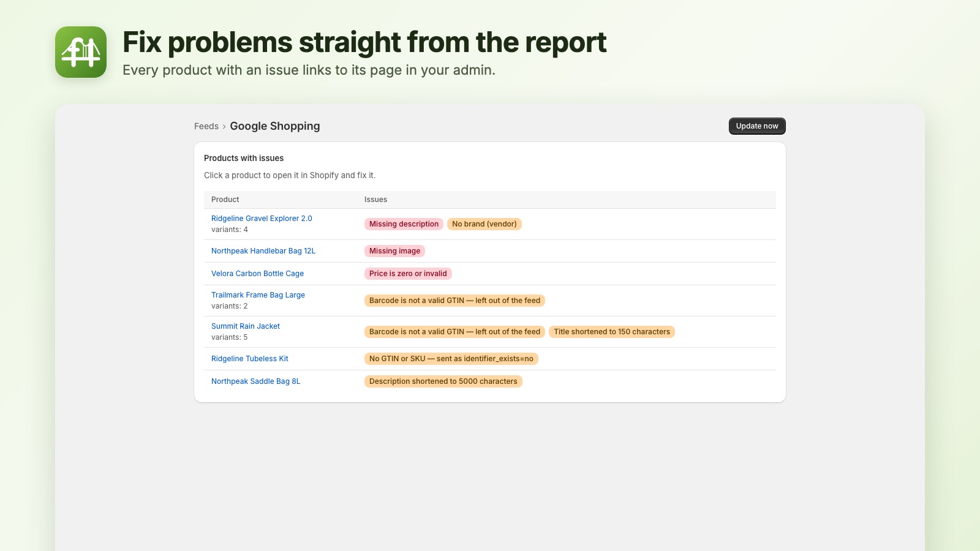Click the green bridge app icon
980x551 pixels.
click(x=81, y=52)
